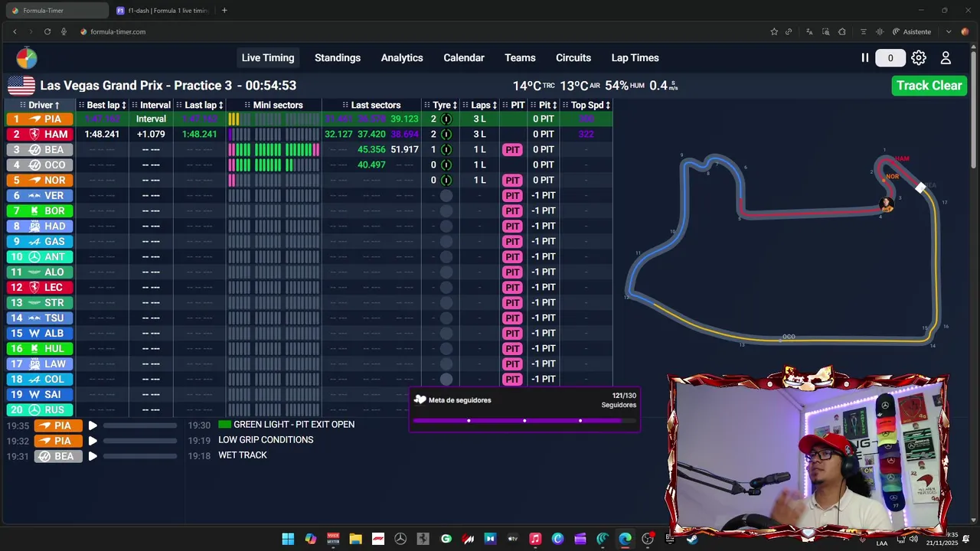The image size is (980, 551).
Task: Sort by the Last lap column header
Action: point(200,105)
